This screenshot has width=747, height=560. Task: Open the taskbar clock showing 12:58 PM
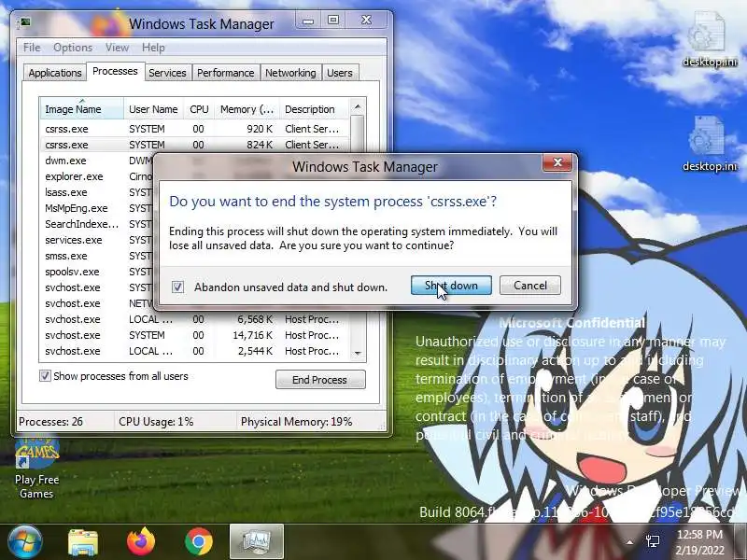[699, 542]
